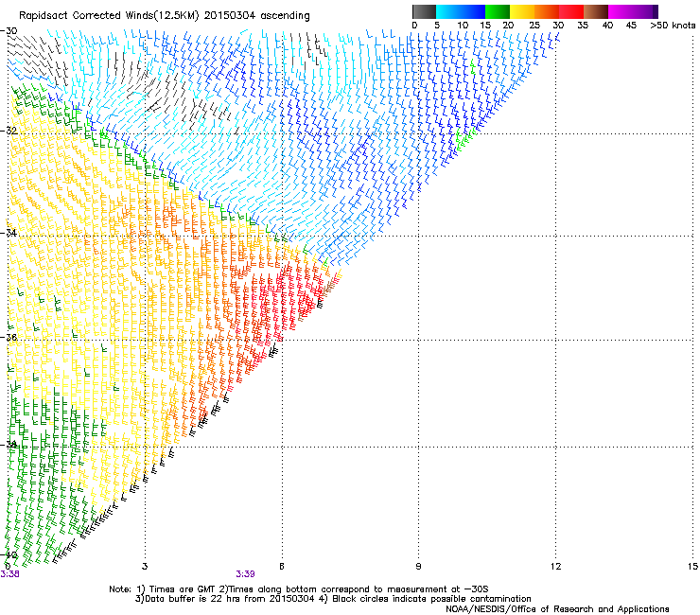Click the purple '3:38' time label
700x615 pixels.
tap(9, 574)
